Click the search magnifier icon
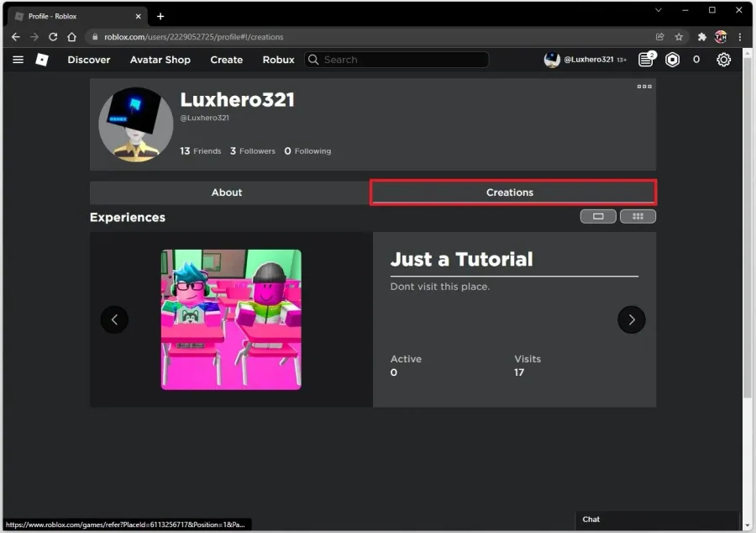Image resolution: width=756 pixels, height=533 pixels. tap(313, 60)
